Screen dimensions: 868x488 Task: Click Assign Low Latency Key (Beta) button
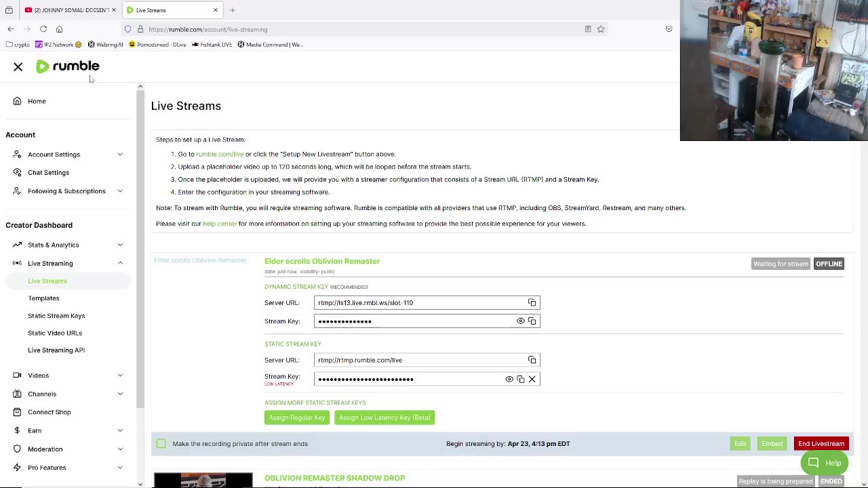(x=384, y=418)
